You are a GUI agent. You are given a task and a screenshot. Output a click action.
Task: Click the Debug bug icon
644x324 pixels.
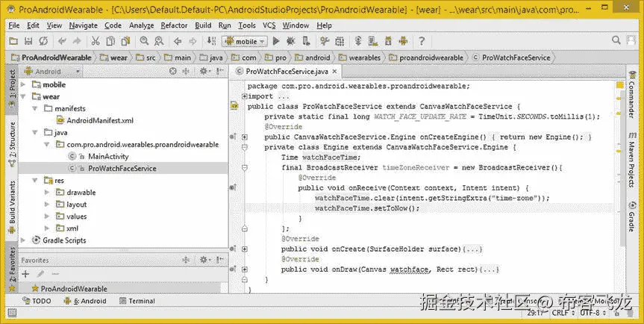(291, 41)
